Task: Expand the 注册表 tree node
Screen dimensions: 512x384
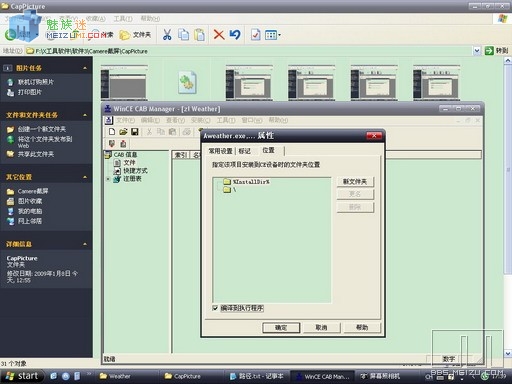Action: tap(108, 179)
